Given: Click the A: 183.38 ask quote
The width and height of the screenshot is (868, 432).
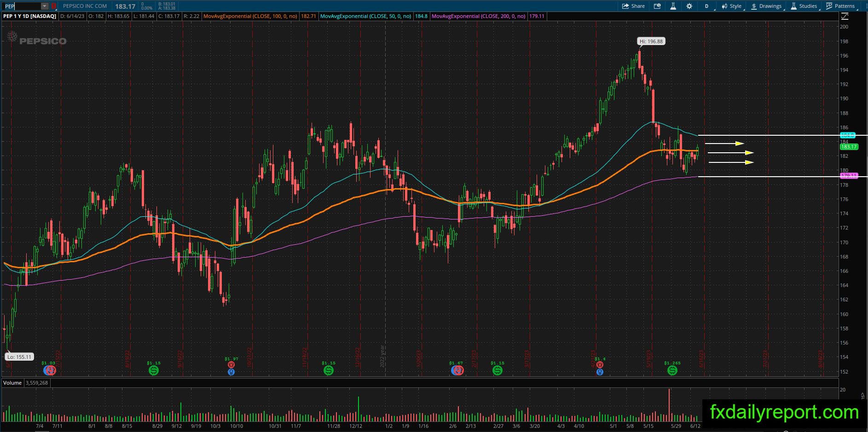Looking at the screenshot, I should (x=167, y=8).
